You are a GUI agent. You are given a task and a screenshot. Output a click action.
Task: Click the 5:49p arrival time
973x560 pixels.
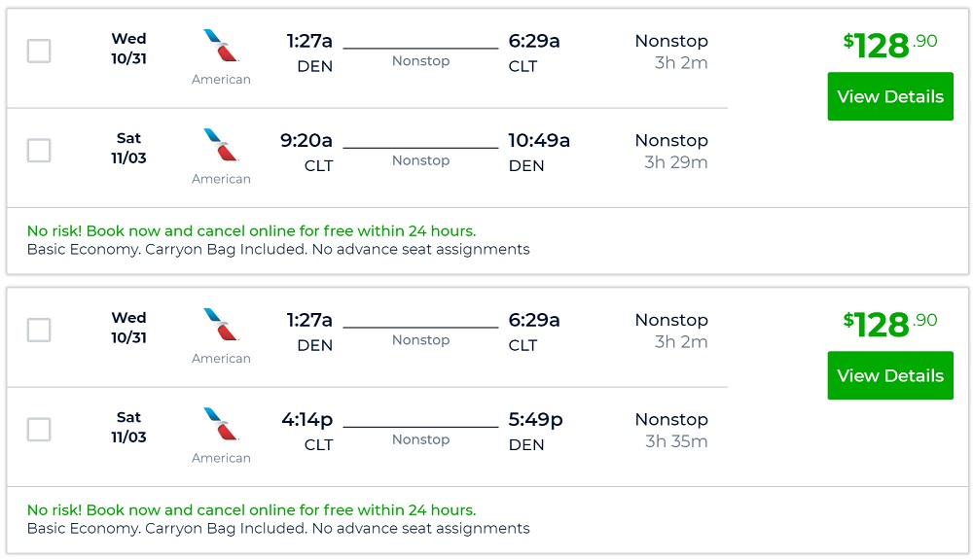(535, 419)
